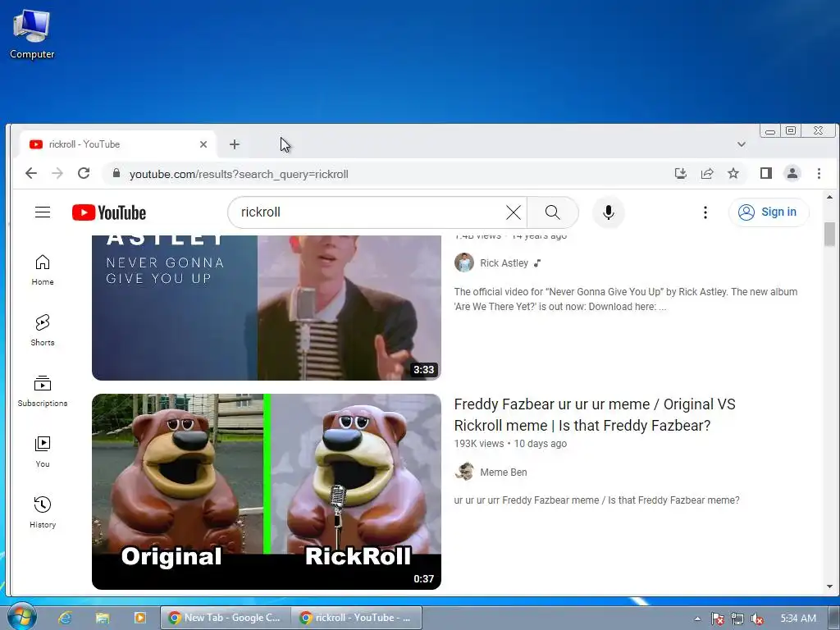This screenshot has height=630, width=840.
Task: Close the rickroll YouTube tab
Action: coord(203,144)
